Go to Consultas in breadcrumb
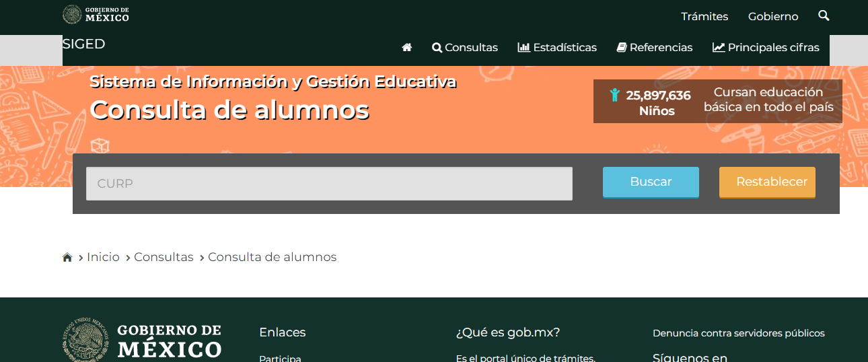This screenshot has width=868, height=362. (164, 257)
